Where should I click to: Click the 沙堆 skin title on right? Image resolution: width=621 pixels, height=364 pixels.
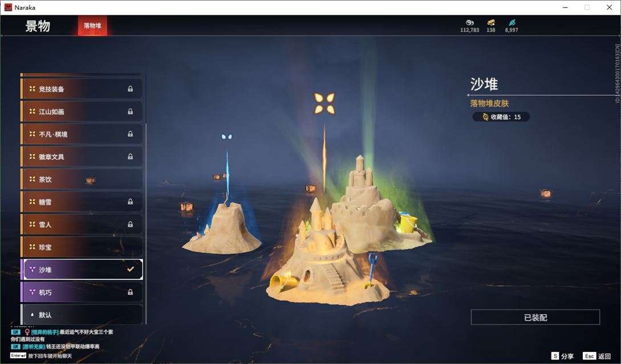point(484,84)
